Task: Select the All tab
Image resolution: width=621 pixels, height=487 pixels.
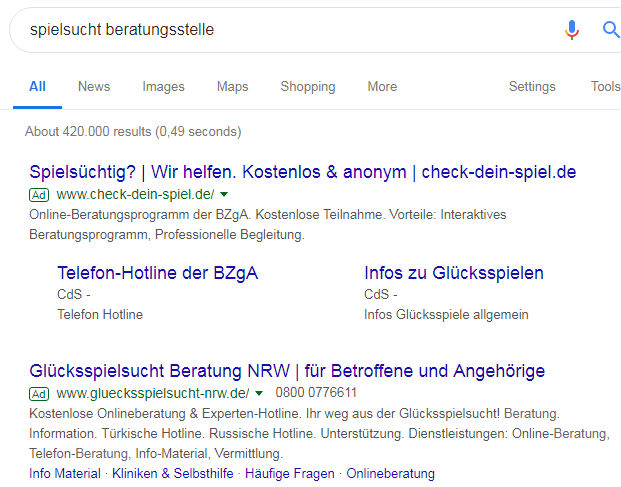Action: coord(37,86)
